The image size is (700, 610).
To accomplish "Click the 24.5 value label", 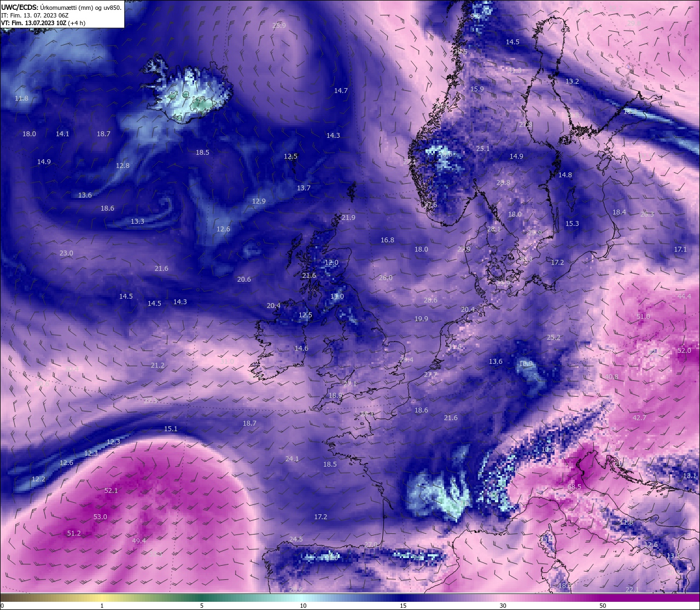I will pos(296,539).
